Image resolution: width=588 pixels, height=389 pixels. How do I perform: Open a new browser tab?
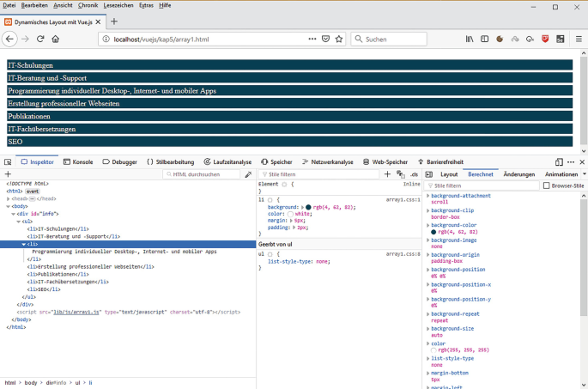click(114, 21)
